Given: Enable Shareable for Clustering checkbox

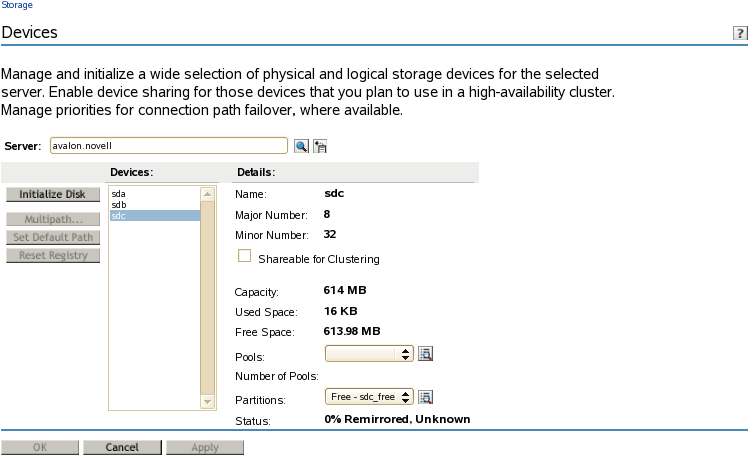Looking at the screenshot, I should (x=244, y=257).
